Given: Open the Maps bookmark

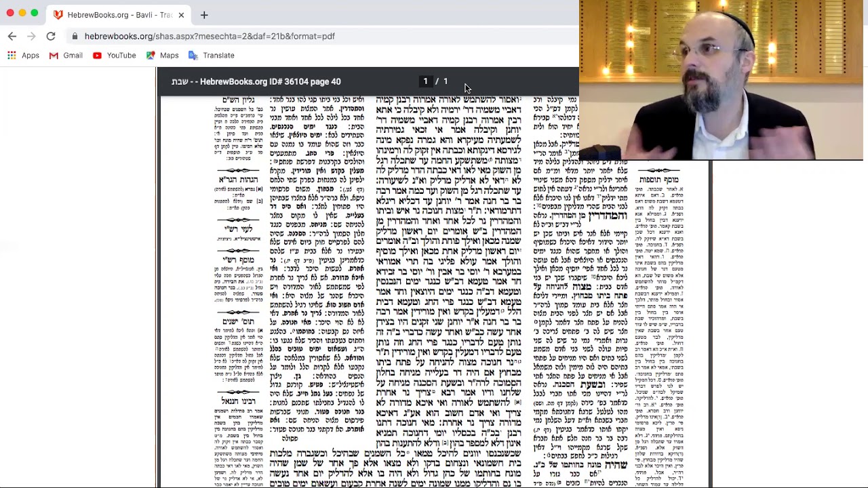Looking at the screenshot, I should [163, 56].
